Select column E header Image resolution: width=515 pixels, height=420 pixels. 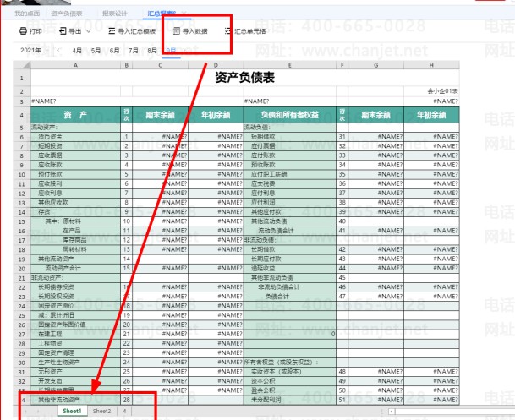point(290,65)
